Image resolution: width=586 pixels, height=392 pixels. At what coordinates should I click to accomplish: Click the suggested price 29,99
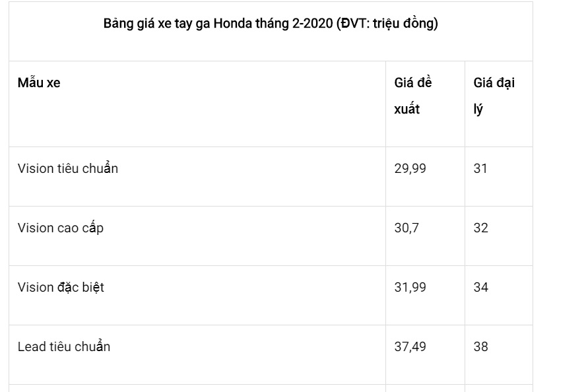[410, 168]
